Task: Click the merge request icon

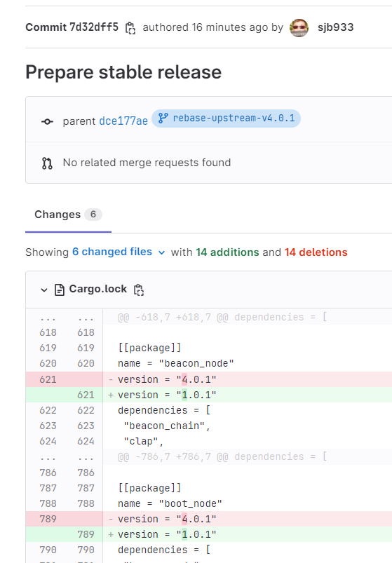Action: [47, 163]
